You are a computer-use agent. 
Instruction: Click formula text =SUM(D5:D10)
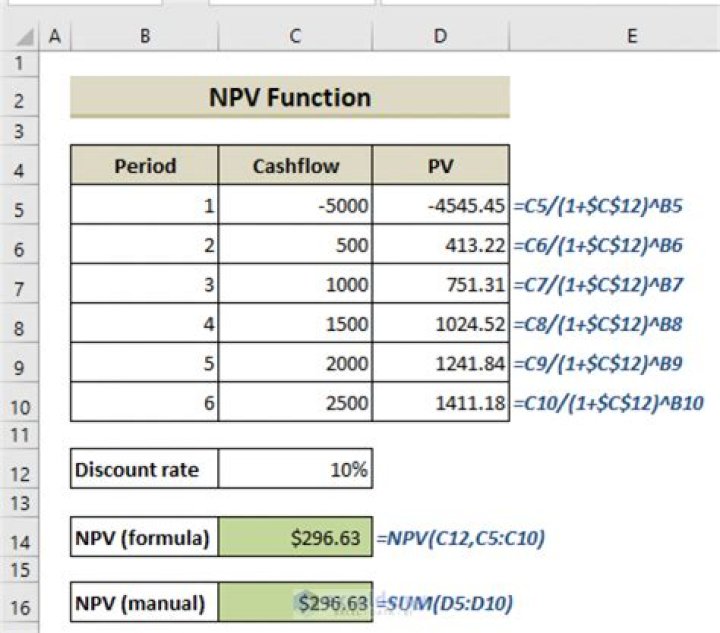pyautogui.click(x=444, y=603)
